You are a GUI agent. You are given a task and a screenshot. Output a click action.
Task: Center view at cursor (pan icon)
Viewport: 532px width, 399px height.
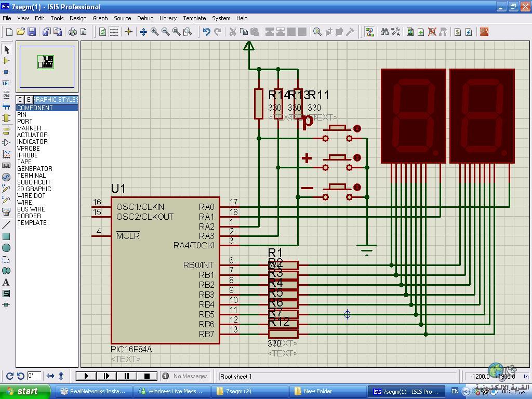(x=143, y=32)
